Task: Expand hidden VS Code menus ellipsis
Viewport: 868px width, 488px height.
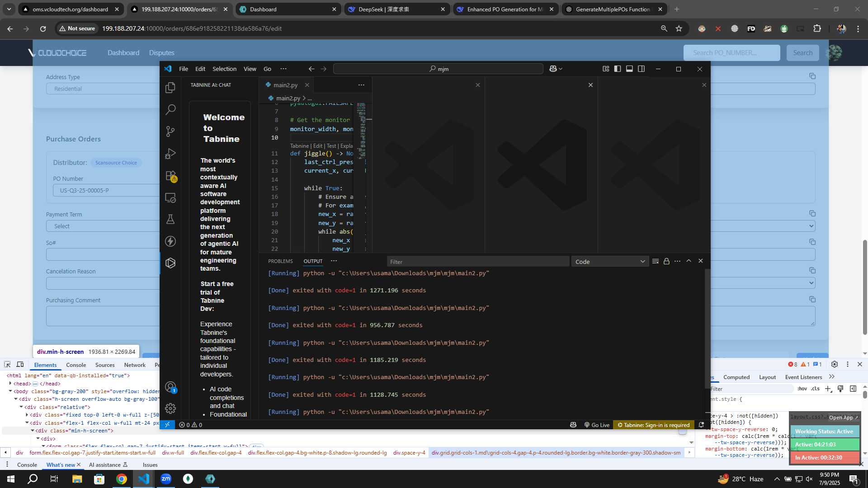Action: [x=283, y=69]
